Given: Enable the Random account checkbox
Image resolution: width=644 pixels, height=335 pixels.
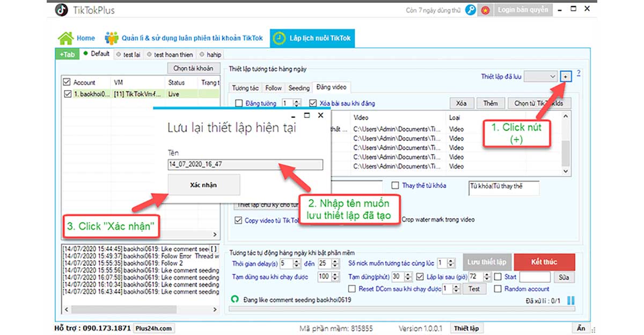Looking at the screenshot, I should click(497, 289).
